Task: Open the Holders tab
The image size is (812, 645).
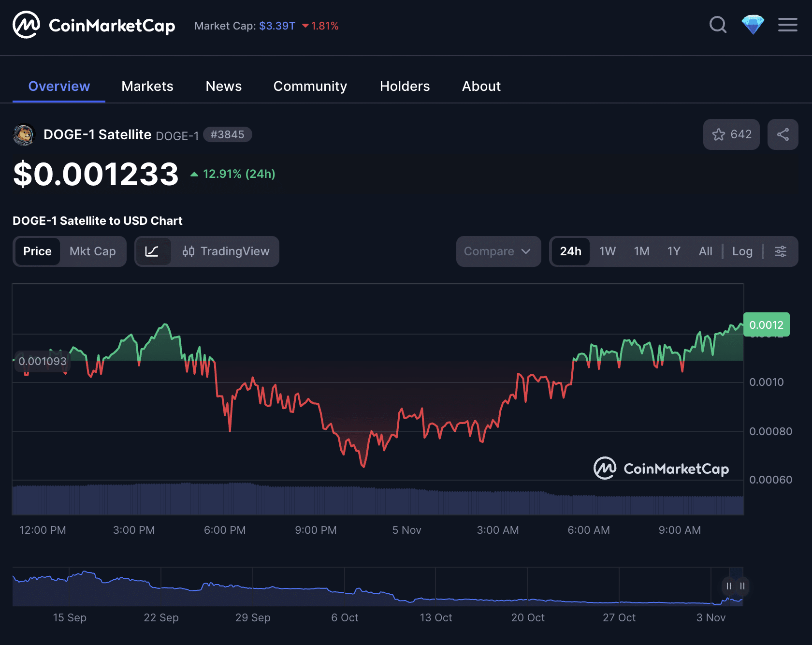Action: coord(405,86)
